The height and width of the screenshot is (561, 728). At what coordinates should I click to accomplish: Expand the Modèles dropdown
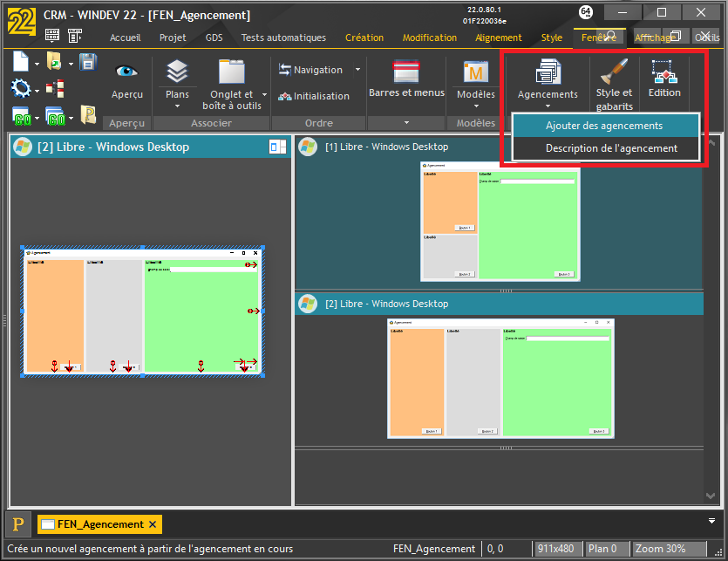tap(476, 106)
